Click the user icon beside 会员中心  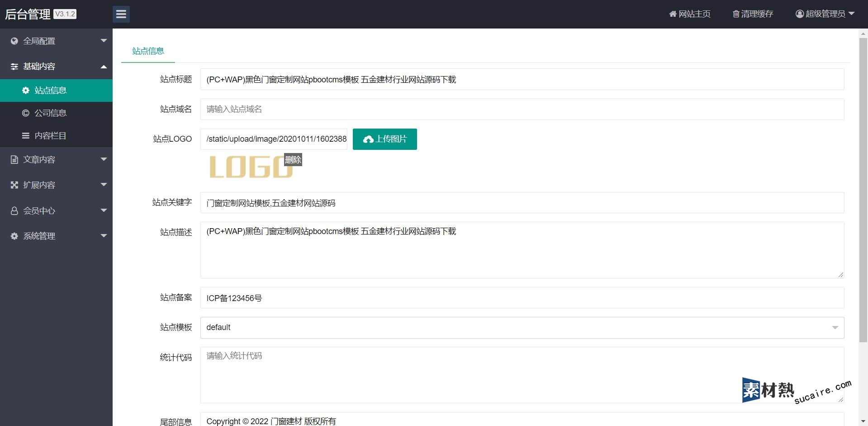click(14, 211)
